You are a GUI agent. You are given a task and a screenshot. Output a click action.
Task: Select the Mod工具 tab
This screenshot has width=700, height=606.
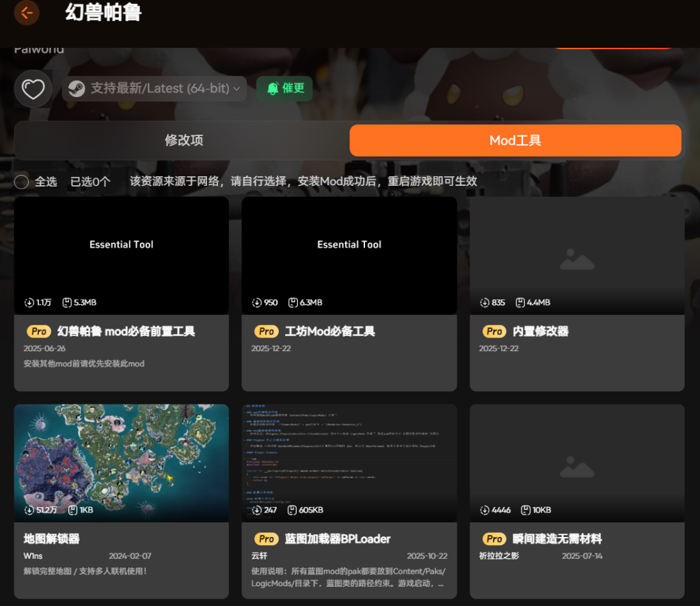point(515,140)
